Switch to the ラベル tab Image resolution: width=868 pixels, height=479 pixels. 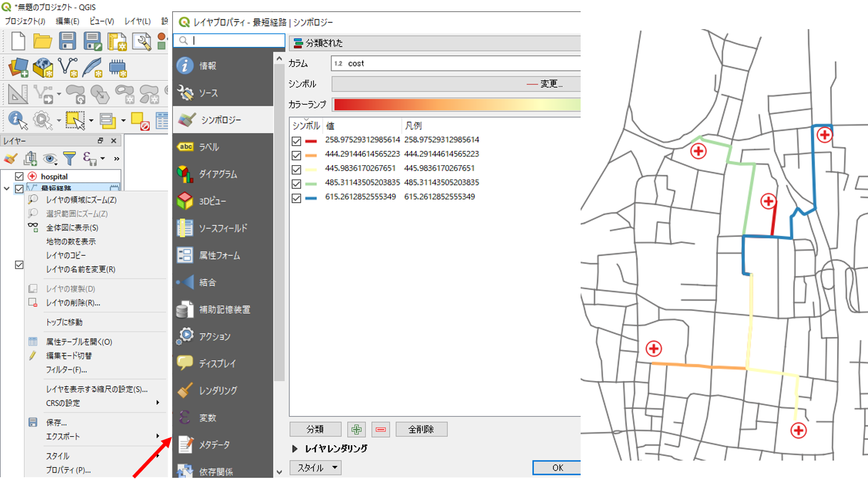[x=223, y=147]
